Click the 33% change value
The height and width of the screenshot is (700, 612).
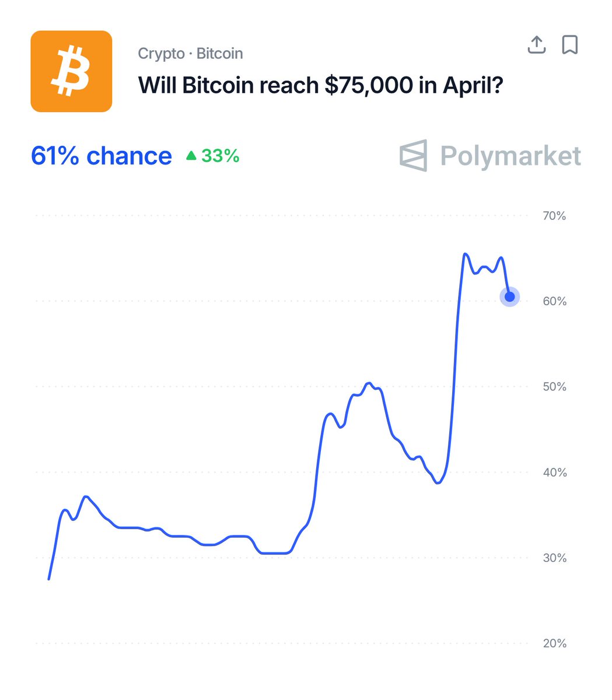click(220, 156)
